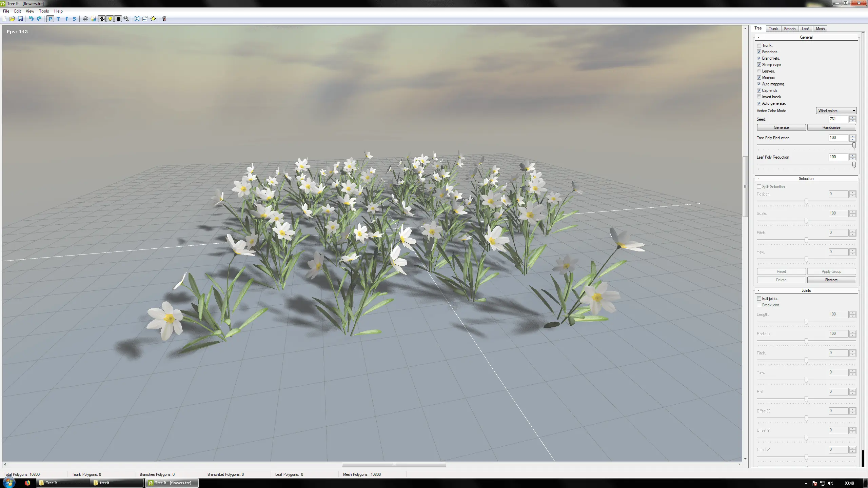The image size is (868, 488).
Task: Open the Tools menu
Action: click(x=44, y=11)
